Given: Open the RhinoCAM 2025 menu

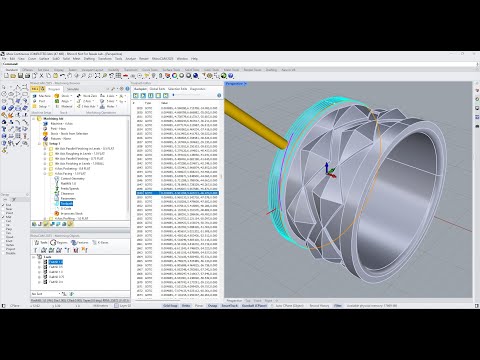Looking at the screenshot, I should point(163,59).
